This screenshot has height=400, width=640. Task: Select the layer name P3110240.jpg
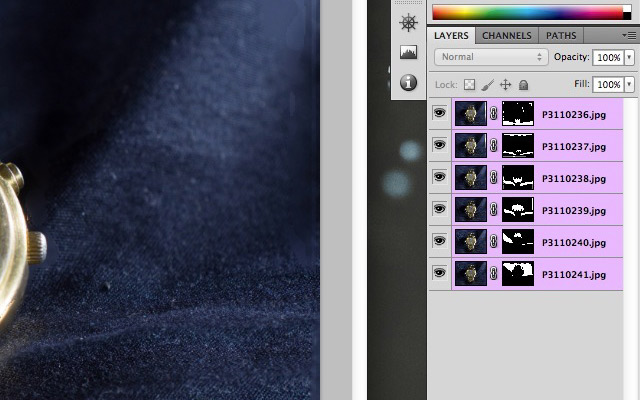573,243
